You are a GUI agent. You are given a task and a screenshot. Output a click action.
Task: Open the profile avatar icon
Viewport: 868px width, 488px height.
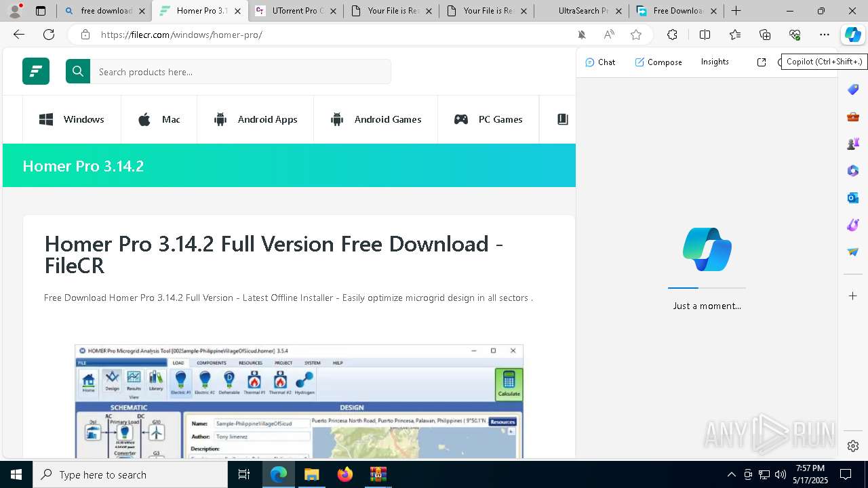point(14,10)
